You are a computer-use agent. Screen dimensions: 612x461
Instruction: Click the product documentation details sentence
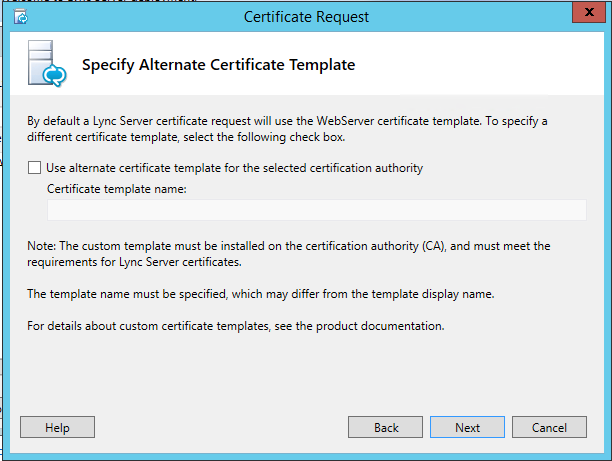[x=235, y=326]
